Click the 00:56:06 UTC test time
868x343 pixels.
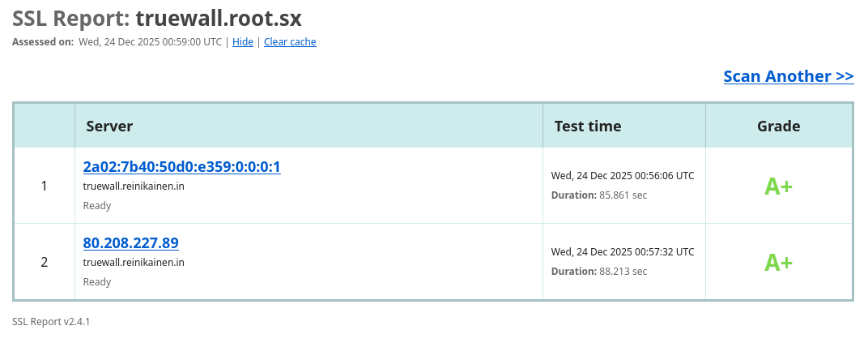[x=623, y=175]
